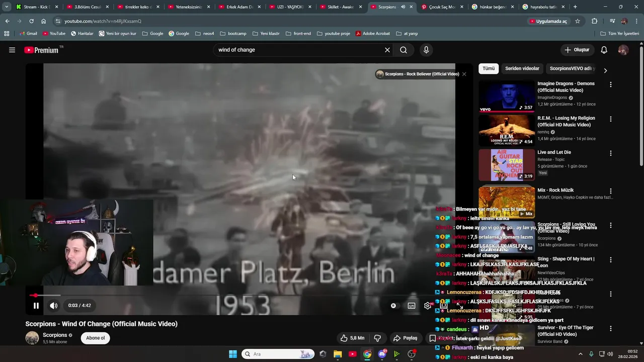Open the Tüm Yer İşaretleri folder
This screenshot has width=644, height=362.
619,33
